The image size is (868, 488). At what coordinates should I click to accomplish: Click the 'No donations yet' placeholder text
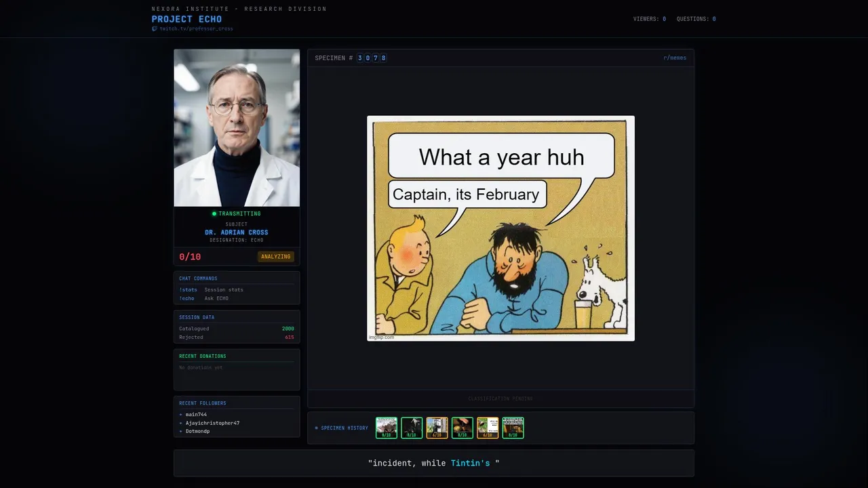click(x=201, y=367)
